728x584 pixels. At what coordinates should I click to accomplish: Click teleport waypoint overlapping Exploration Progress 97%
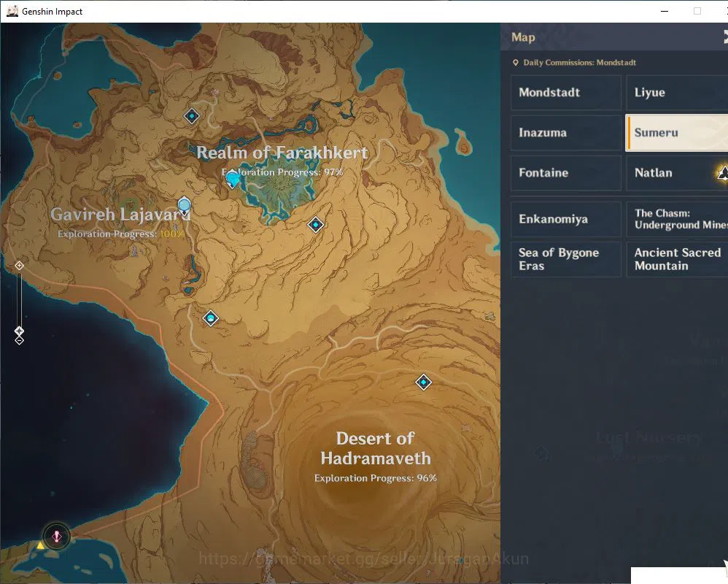(x=232, y=179)
